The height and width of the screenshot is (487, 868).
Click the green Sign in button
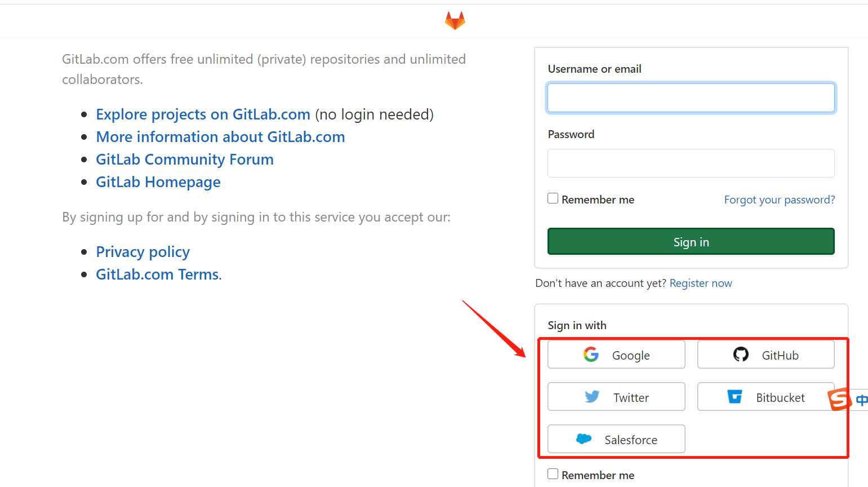coord(691,242)
